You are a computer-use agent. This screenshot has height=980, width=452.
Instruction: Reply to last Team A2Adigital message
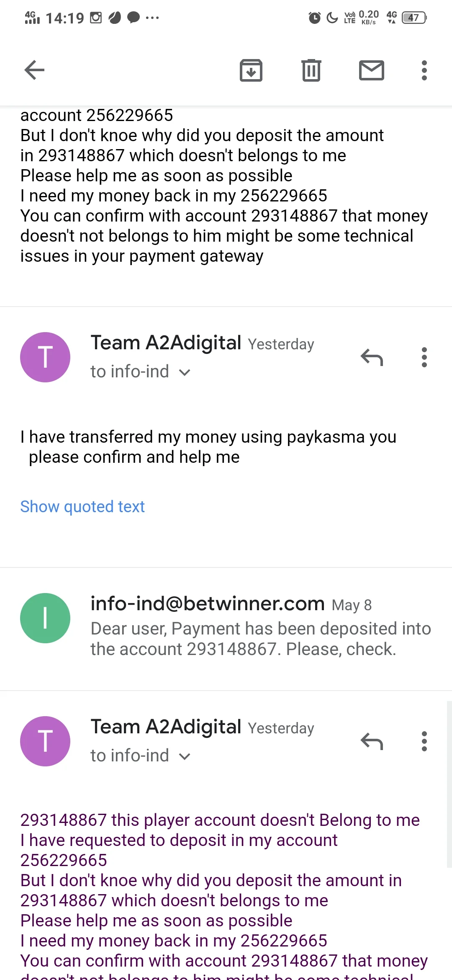click(372, 741)
